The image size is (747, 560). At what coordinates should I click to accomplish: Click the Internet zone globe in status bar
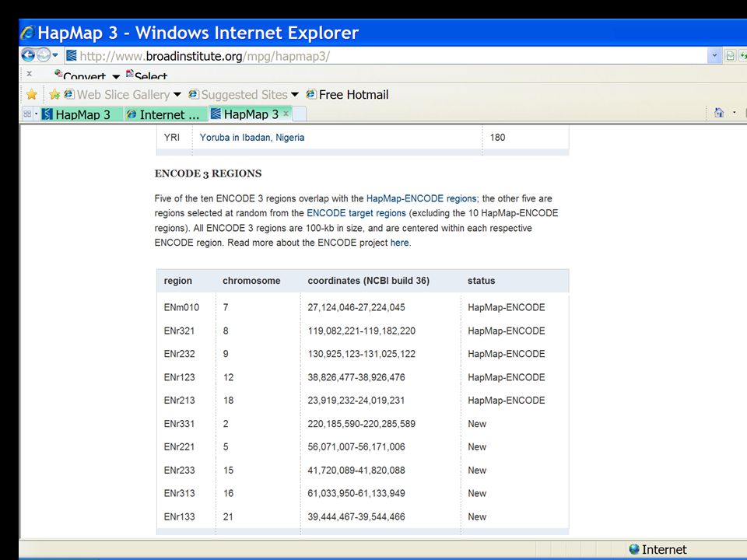[x=634, y=549]
